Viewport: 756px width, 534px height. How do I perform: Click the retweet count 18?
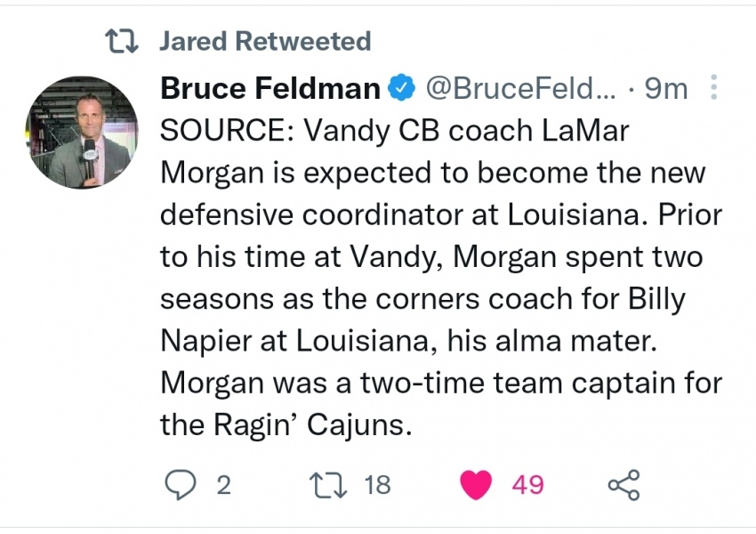tap(377, 485)
